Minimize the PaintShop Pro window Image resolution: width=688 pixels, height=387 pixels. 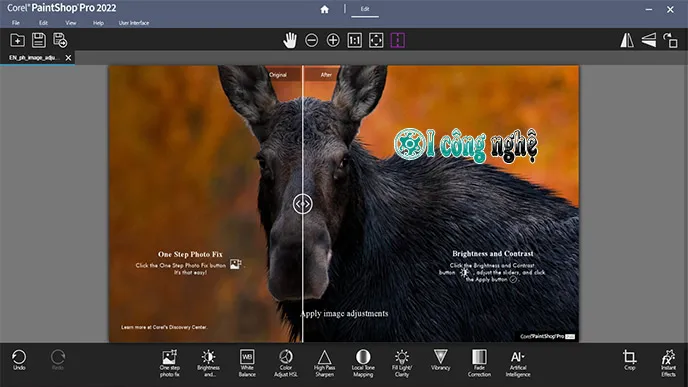(649, 9)
